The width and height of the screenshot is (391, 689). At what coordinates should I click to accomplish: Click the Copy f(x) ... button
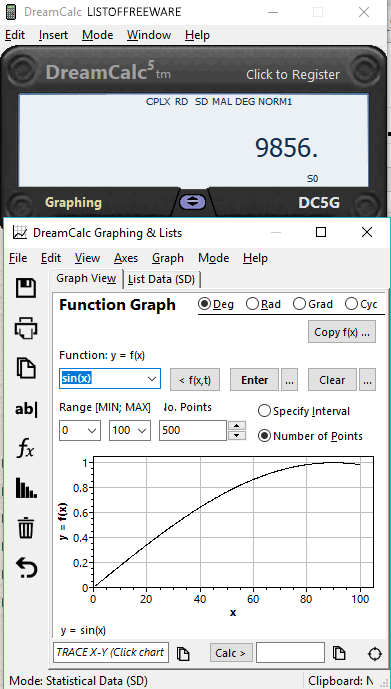pyautogui.click(x=342, y=332)
